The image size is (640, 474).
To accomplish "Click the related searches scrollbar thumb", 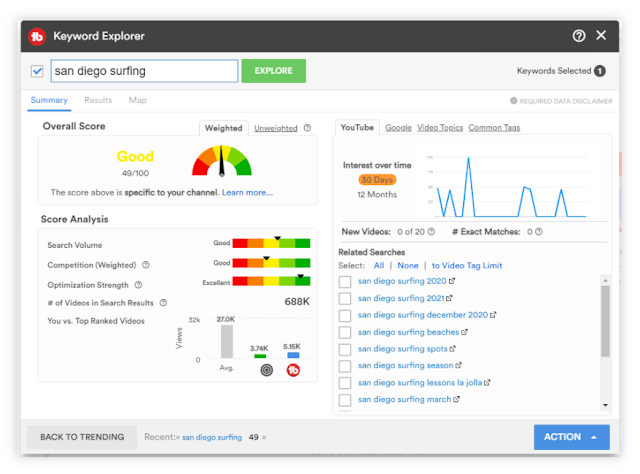I will [605, 321].
